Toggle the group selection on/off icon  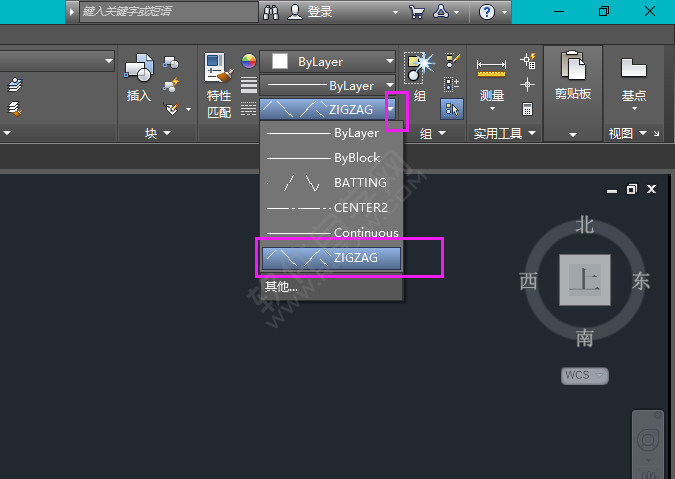pyautogui.click(x=452, y=109)
